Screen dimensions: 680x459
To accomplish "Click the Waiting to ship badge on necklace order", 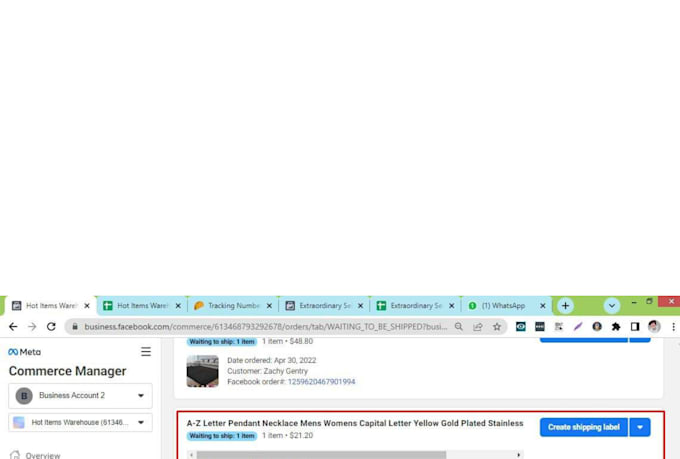I will click(x=222, y=436).
